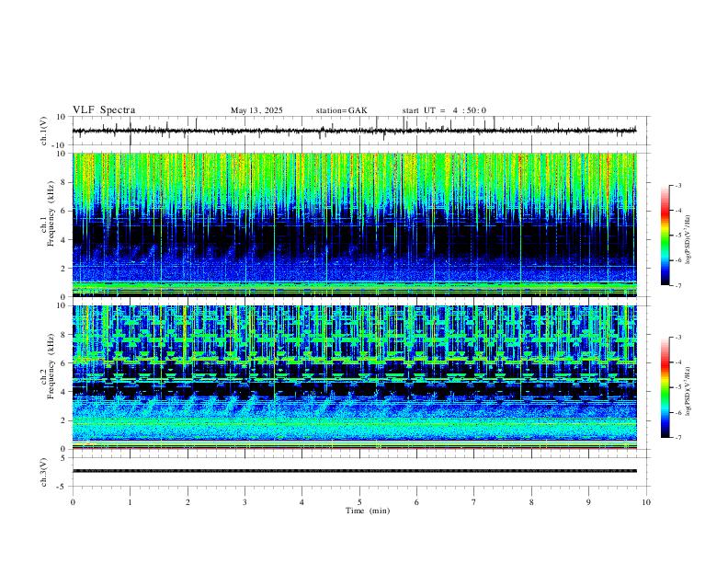Click the time axis tick label '2'
Viewport: 728px width, 563px height.
188,502
